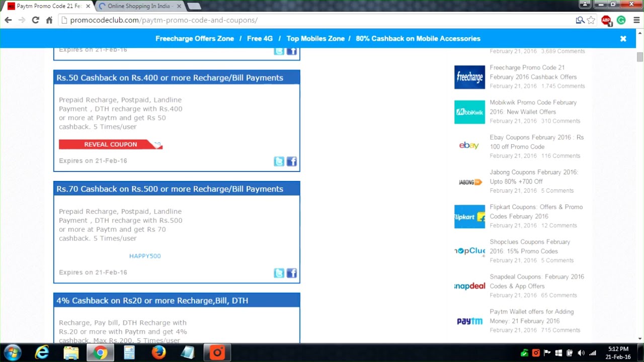The image size is (644, 362).
Task: Click the HAPPY500 coupon code
Action: (145, 256)
